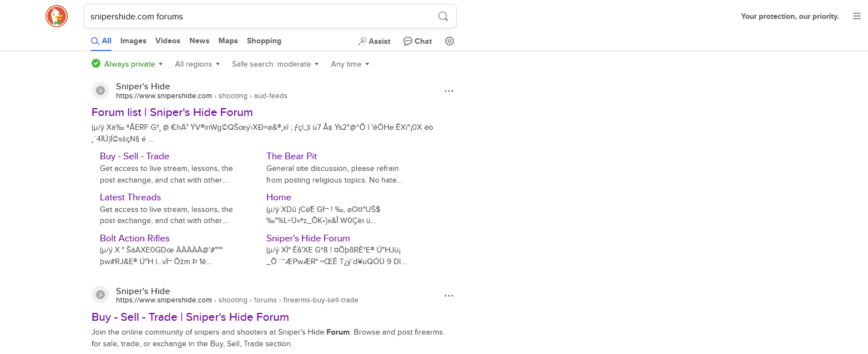Open Buy - Sell - Trade | Sniper's Hide Forum result

click(190, 317)
